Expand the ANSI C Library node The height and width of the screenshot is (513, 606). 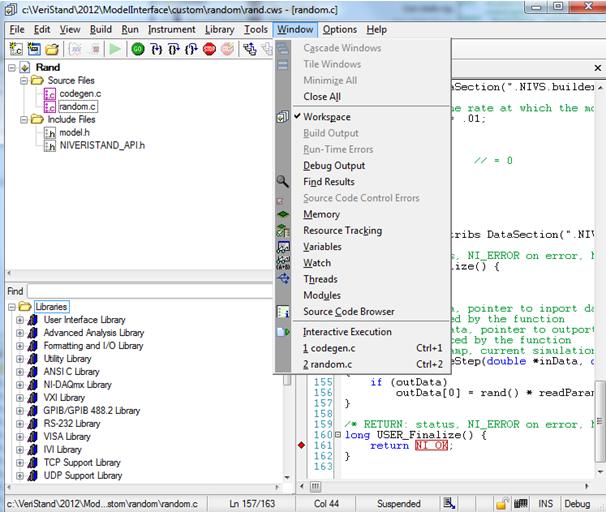click(20, 371)
